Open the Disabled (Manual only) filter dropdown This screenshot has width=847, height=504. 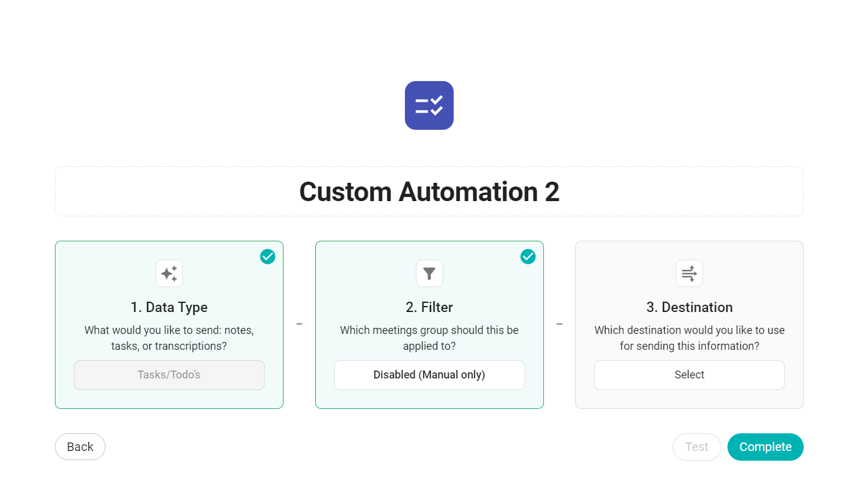(x=429, y=375)
